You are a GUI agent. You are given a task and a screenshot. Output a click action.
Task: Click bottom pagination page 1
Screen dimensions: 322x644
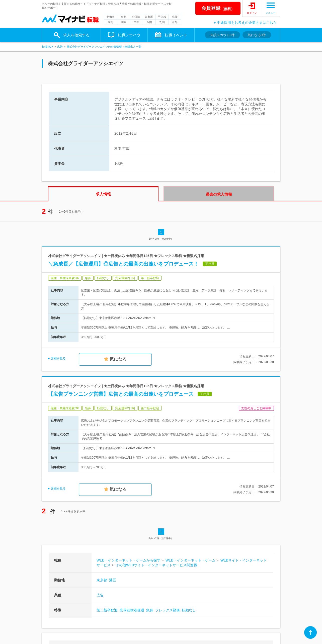pyautogui.click(x=161, y=532)
